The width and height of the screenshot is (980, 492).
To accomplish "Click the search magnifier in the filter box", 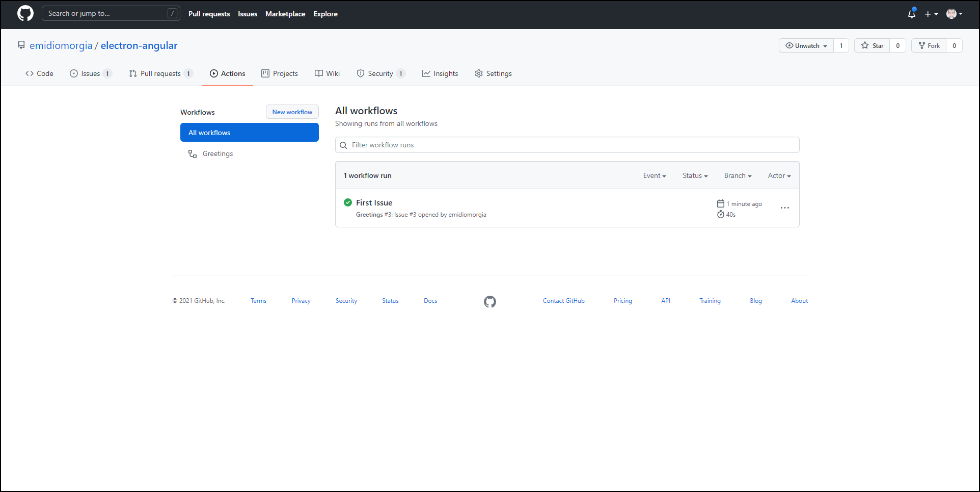I will point(343,145).
